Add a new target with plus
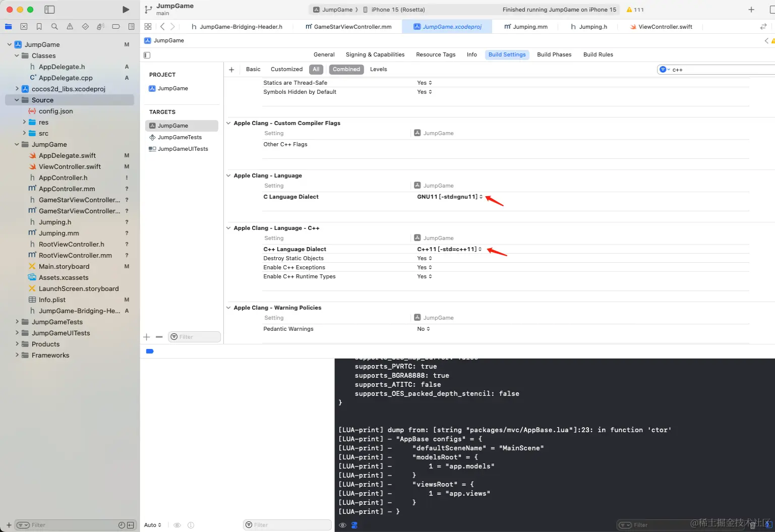Viewport: 775px width, 532px height. tap(147, 337)
